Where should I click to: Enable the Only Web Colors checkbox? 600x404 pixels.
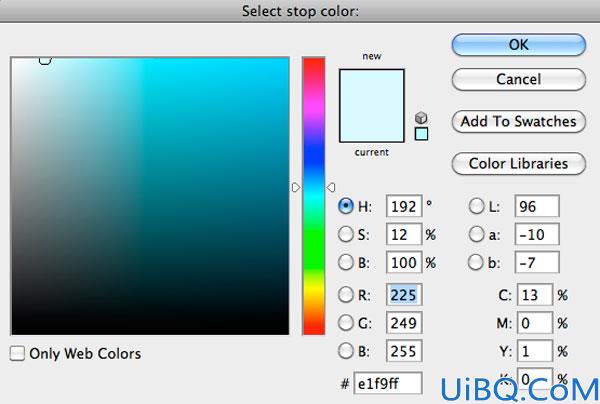[17, 354]
